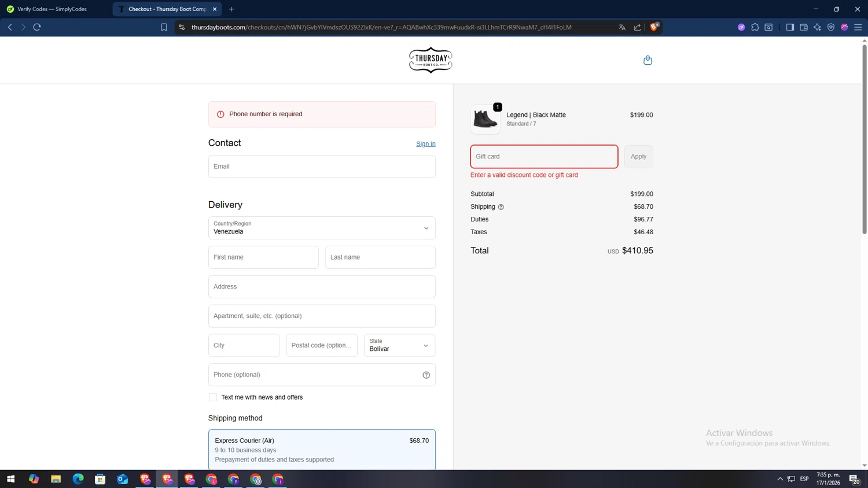Reload the page with refresh icon
Screen dimensions: 868x488
pos(37,27)
